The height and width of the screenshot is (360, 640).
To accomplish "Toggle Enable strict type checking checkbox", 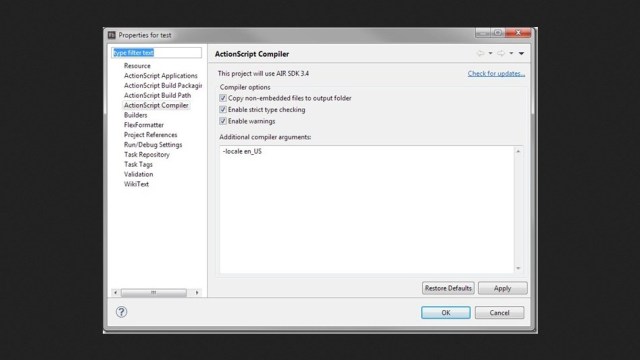I will (223, 109).
